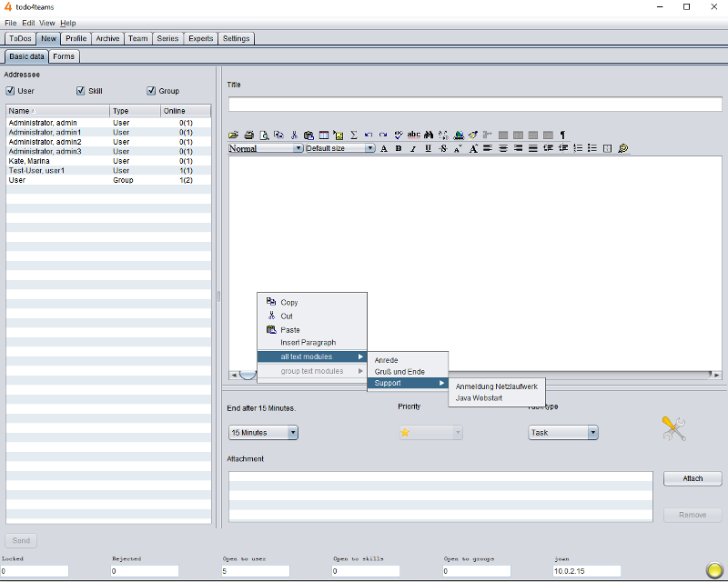
Task: Click the Attach button
Action: (693, 478)
